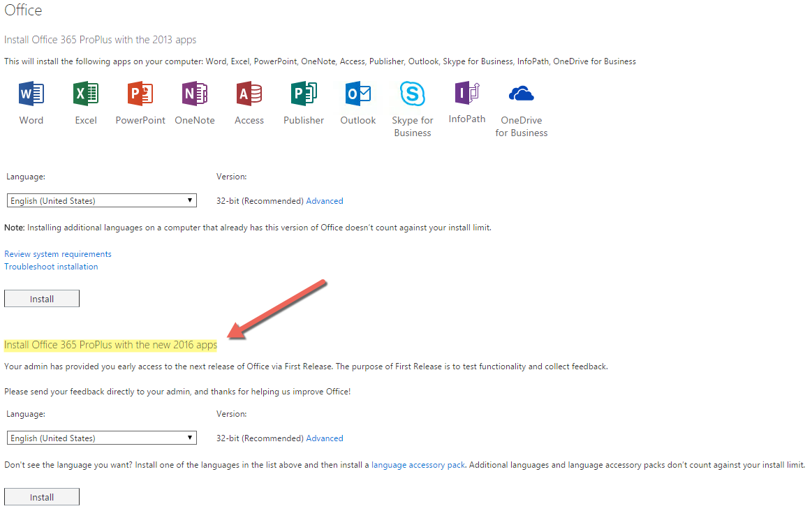This screenshot has height=511, width=812.
Task: Open the Language dropdown for 2016 apps
Action: pos(102,438)
